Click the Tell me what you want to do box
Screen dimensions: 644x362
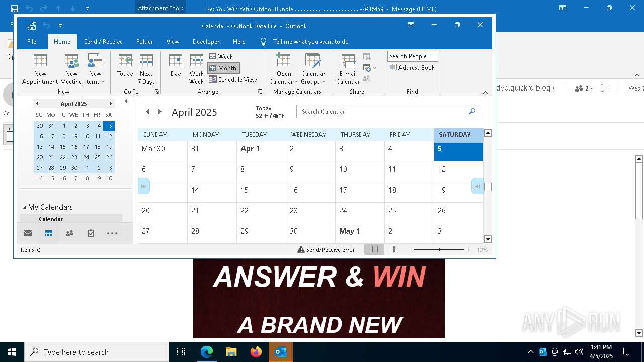(310, 42)
